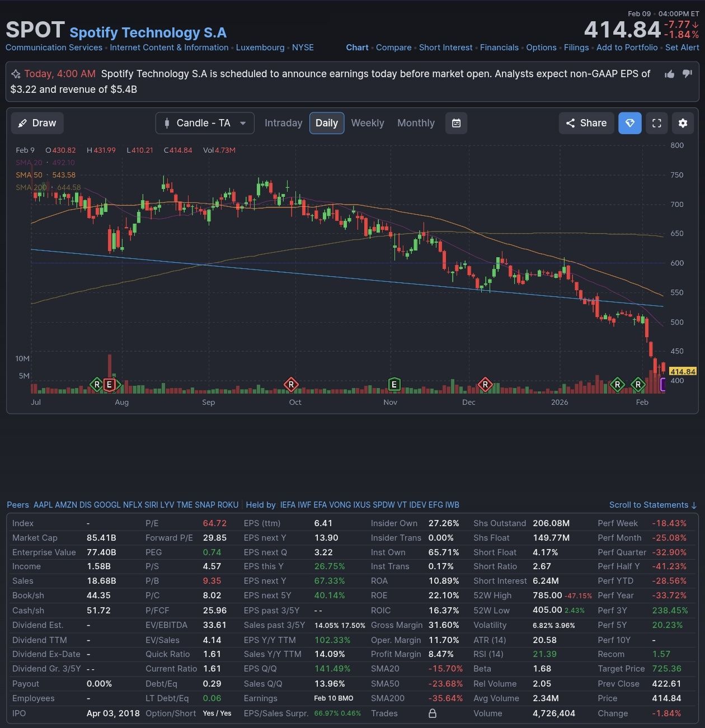Image resolution: width=705 pixels, height=728 pixels.
Task: Click the purple marker at chart's right edge
Action: (663, 384)
